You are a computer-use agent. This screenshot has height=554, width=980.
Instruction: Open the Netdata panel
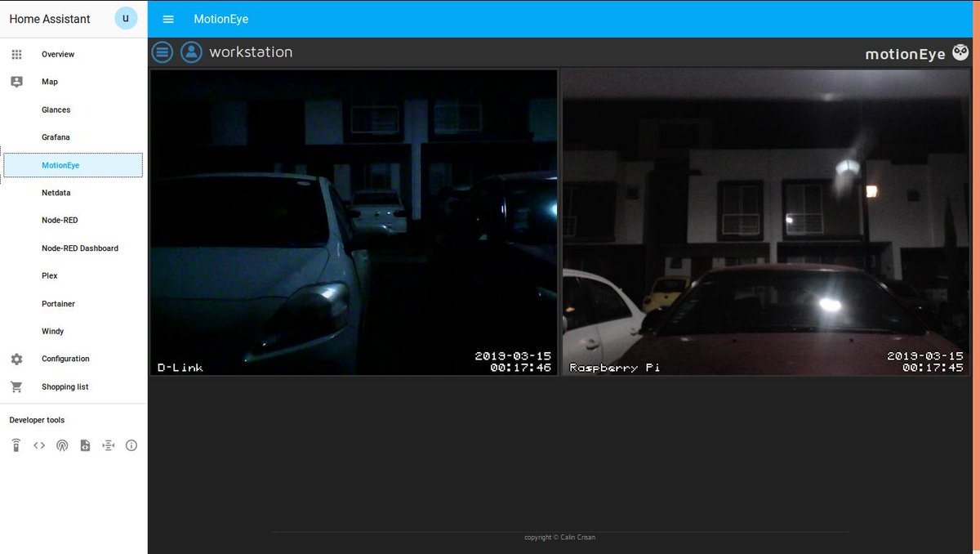pyautogui.click(x=73, y=193)
